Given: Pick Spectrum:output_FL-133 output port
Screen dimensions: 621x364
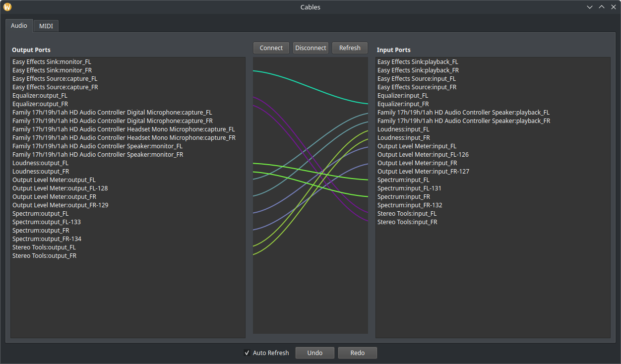Looking at the screenshot, I should pos(46,222).
